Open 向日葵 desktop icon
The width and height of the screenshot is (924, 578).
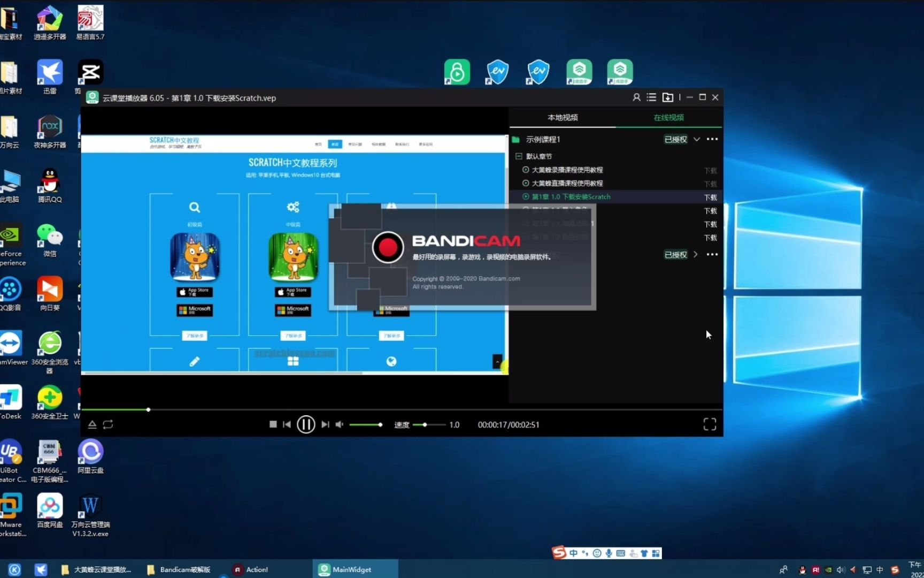tap(50, 294)
